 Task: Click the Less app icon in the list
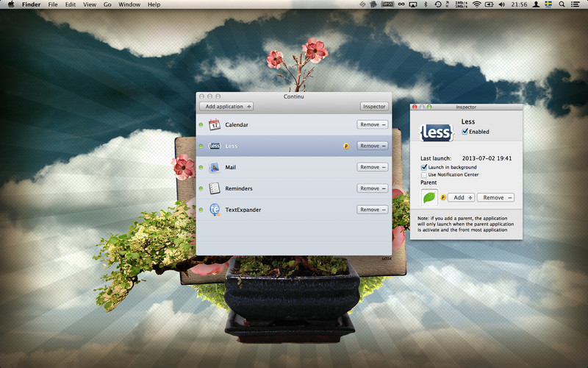click(215, 146)
